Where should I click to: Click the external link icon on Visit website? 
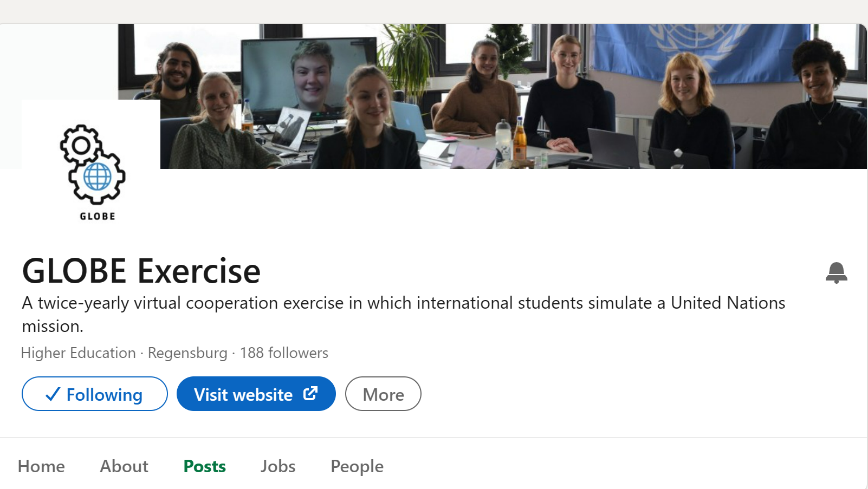pyautogui.click(x=310, y=394)
